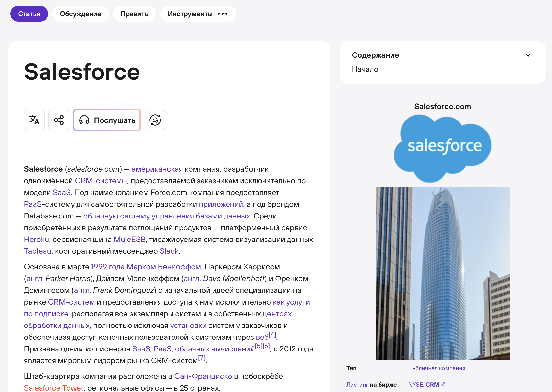Click external link icon next to CRM

coord(443,384)
